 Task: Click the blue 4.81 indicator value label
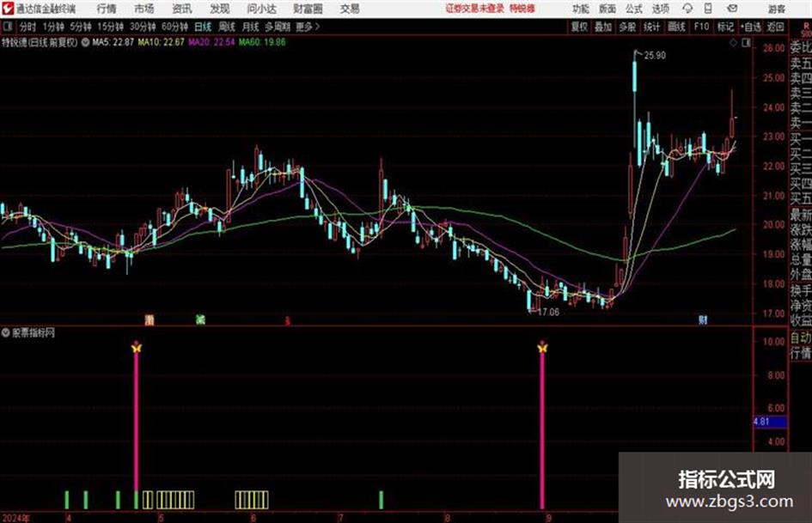(770, 422)
